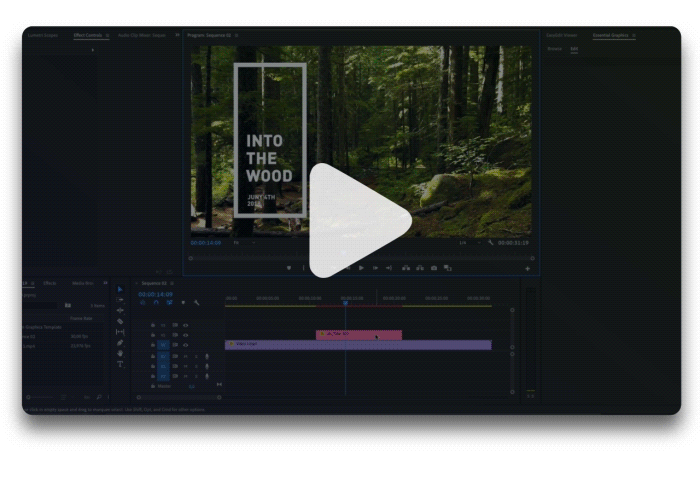
Task: Toggle microphone on first audio track
Action: (x=207, y=355)
